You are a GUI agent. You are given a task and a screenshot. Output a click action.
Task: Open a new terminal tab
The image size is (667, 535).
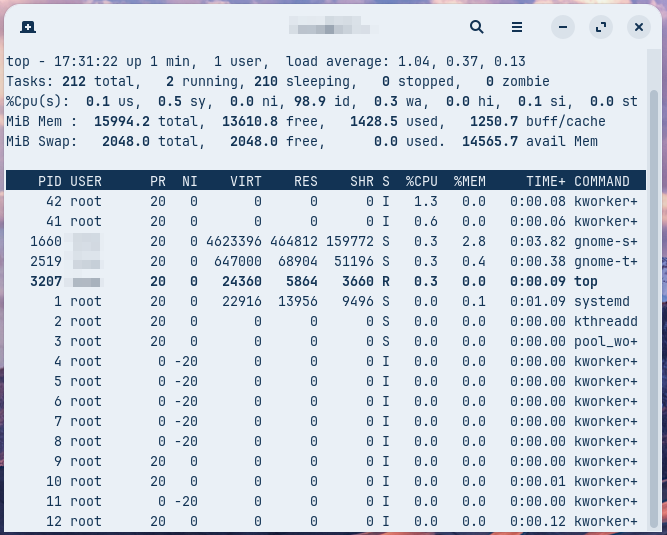[x=28, y=27]
